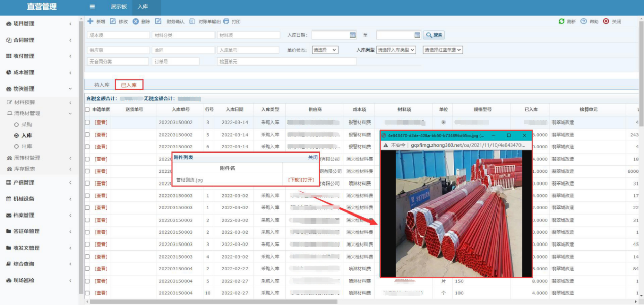Click the red 关闭 icon in toolbar
The height and width of the screenshot is (305, 644).
606,21
